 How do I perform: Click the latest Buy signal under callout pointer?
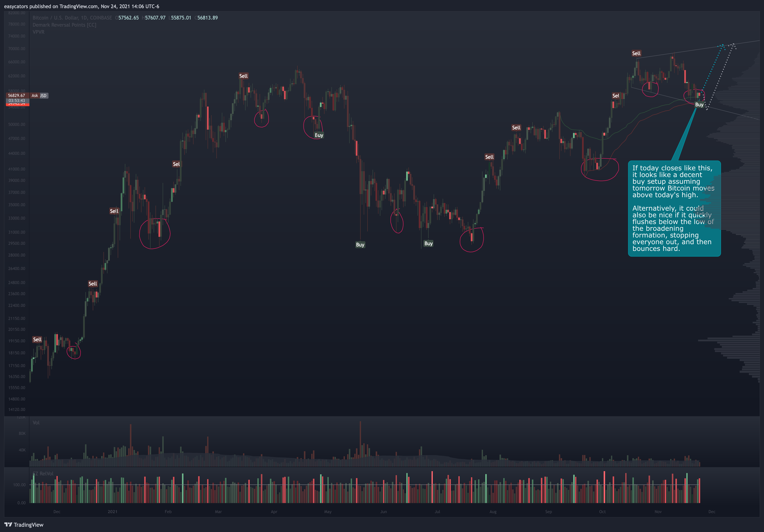(x=699, y=104)
